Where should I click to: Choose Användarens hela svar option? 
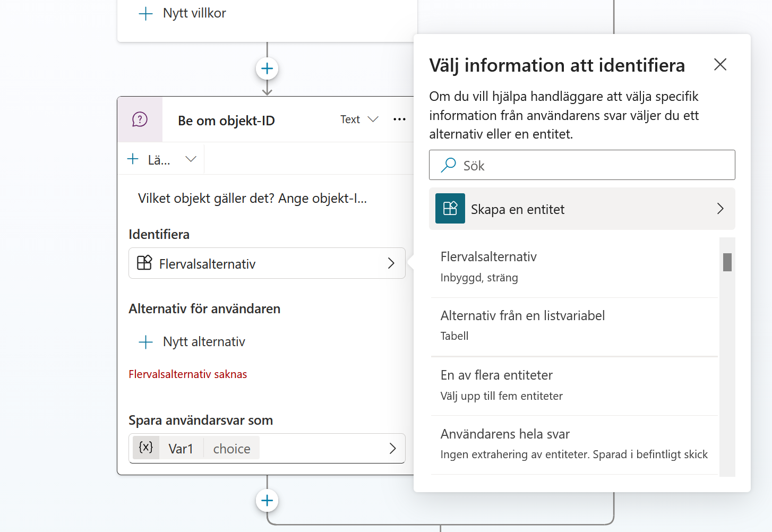tap(574, 444)
